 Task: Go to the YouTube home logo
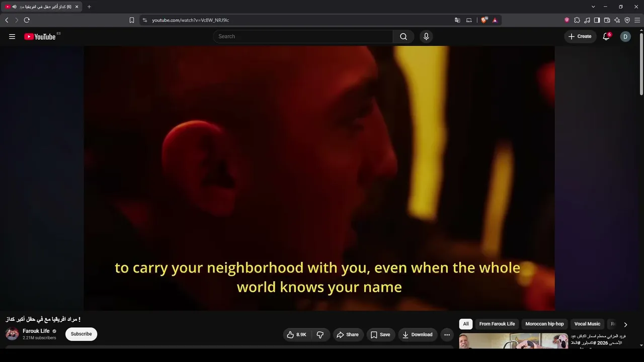tap(40, 36)
